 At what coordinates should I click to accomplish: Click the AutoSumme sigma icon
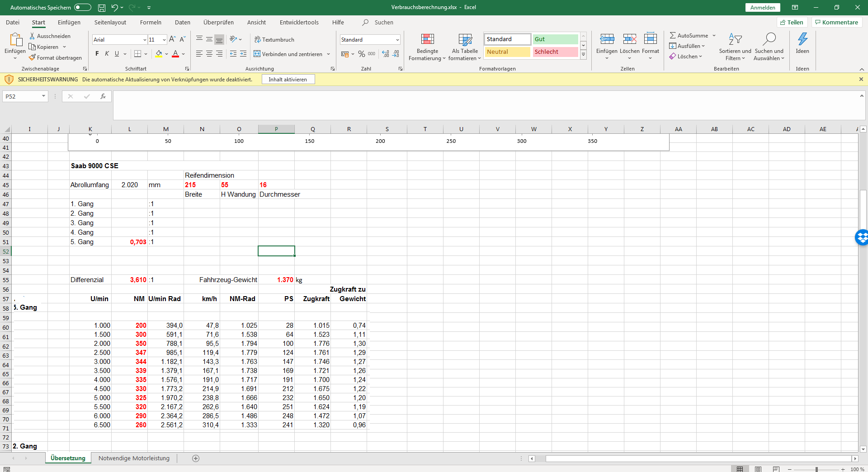(673, 35)
